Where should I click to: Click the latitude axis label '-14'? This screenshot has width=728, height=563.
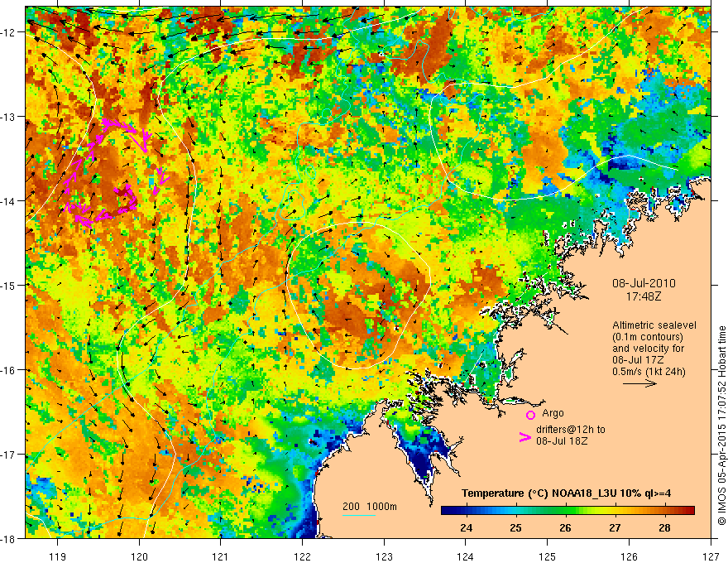(9, 201)
